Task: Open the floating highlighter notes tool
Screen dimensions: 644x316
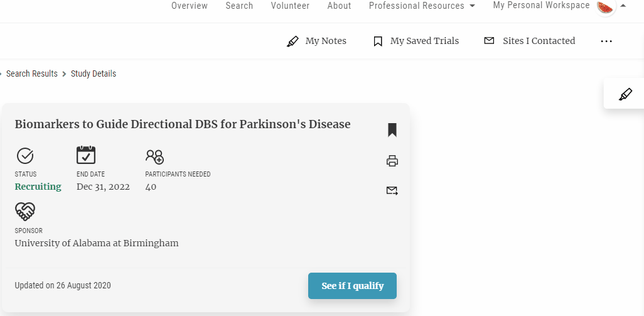Action: (625, 94)
